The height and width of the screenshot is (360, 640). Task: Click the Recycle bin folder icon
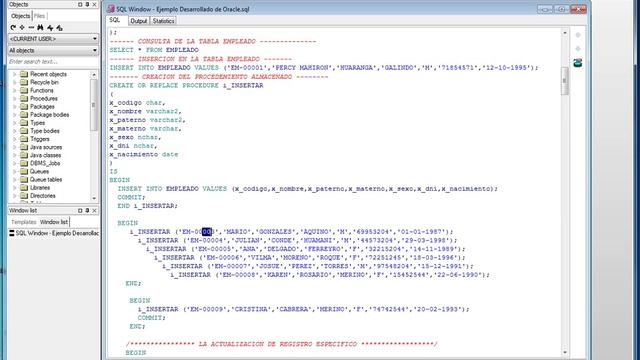click(24, 82)
